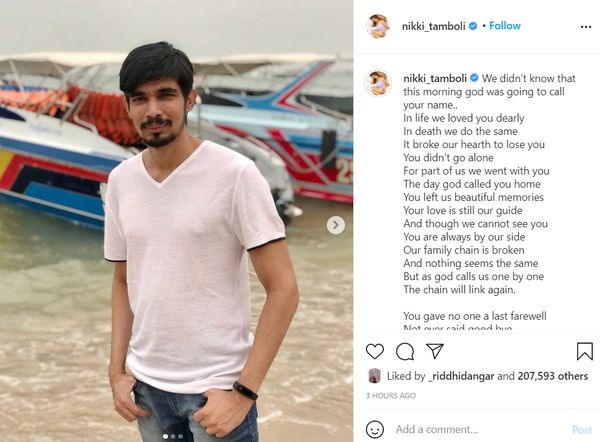600x442 pixels.
Task: View 207,593 others who liked
Action: [x=553, y=376]
